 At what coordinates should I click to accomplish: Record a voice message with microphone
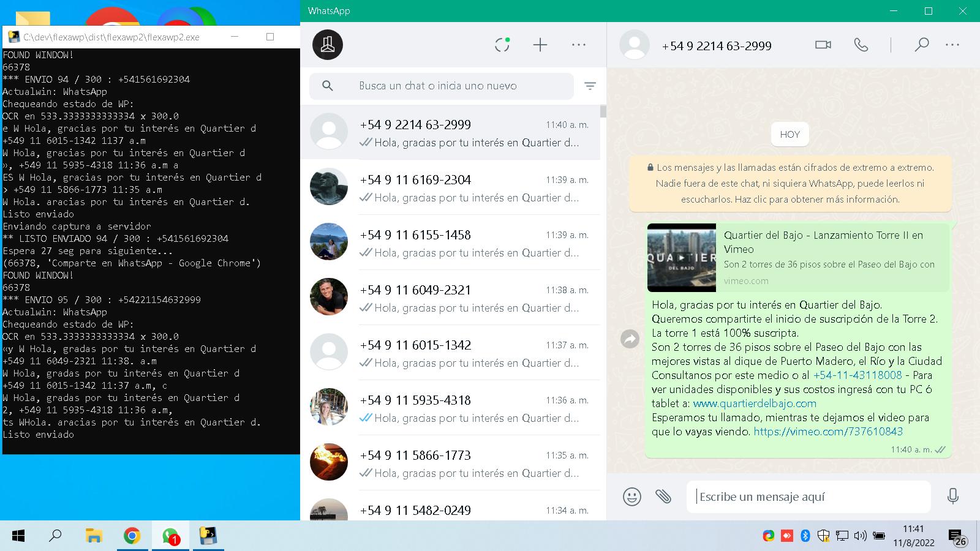pyautogui.click(x=952, y=497)
